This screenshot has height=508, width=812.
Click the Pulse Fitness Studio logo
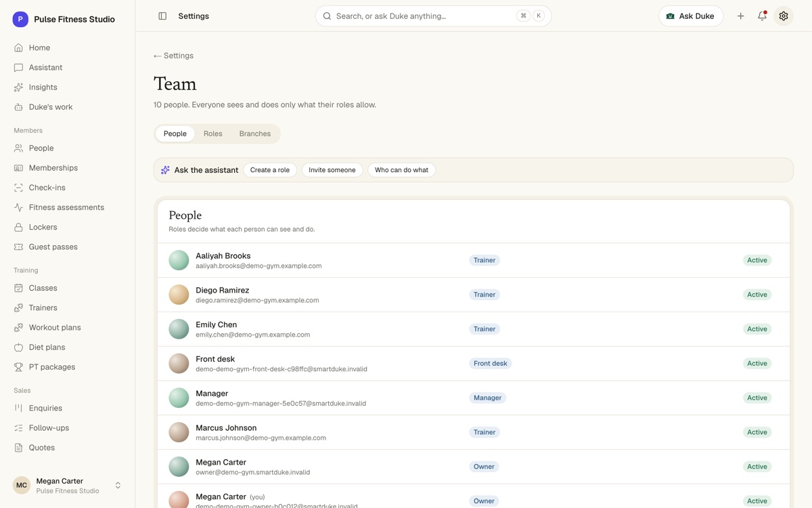tap(20, 20)
